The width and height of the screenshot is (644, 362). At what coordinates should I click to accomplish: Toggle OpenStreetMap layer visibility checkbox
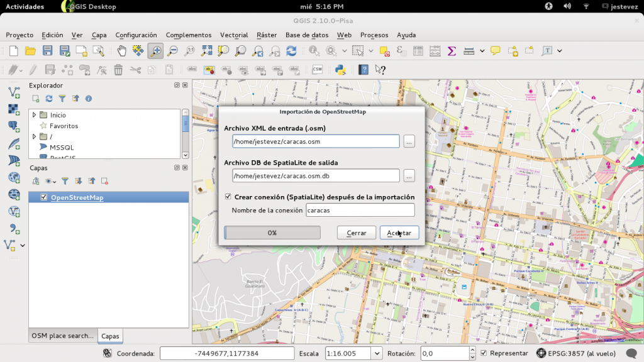click(44, 197)
